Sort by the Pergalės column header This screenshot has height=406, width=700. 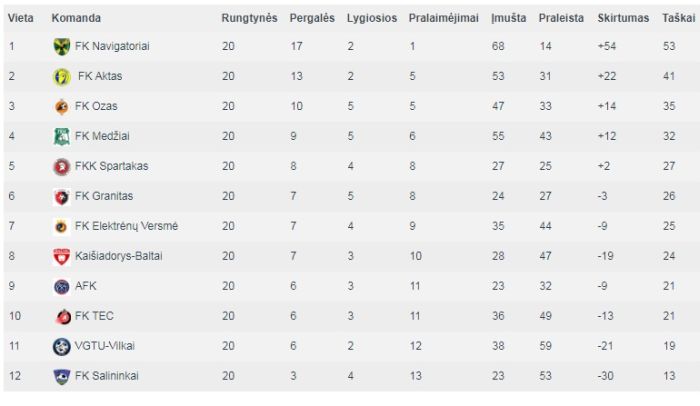pos(312,18)
